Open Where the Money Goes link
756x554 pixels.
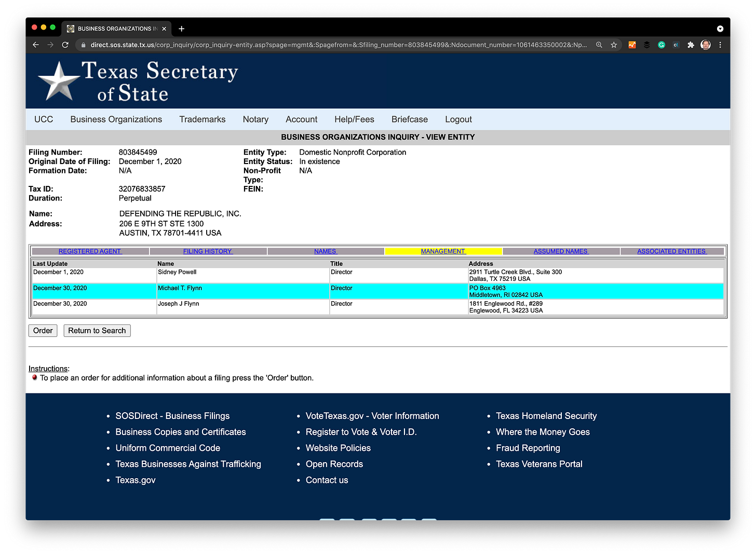pos(543,432)
